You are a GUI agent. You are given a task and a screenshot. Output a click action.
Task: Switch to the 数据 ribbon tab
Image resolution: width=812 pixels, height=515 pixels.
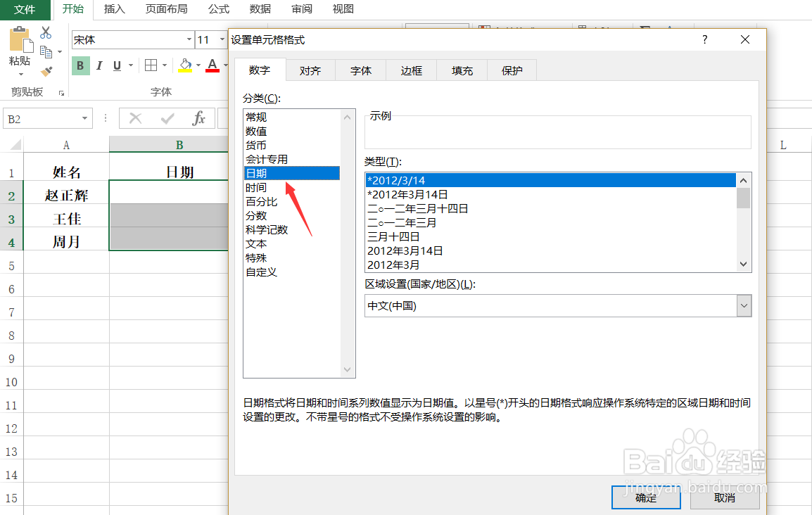tap(260, 9)
